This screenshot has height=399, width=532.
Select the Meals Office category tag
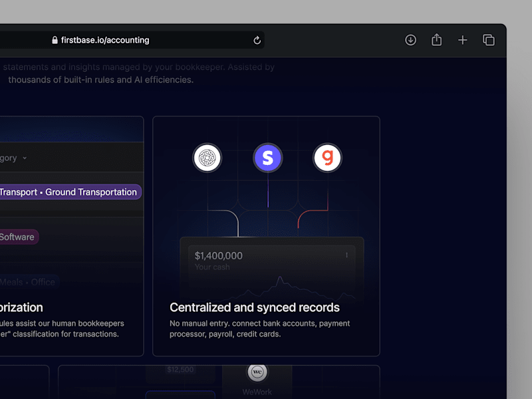click(29, 282)
